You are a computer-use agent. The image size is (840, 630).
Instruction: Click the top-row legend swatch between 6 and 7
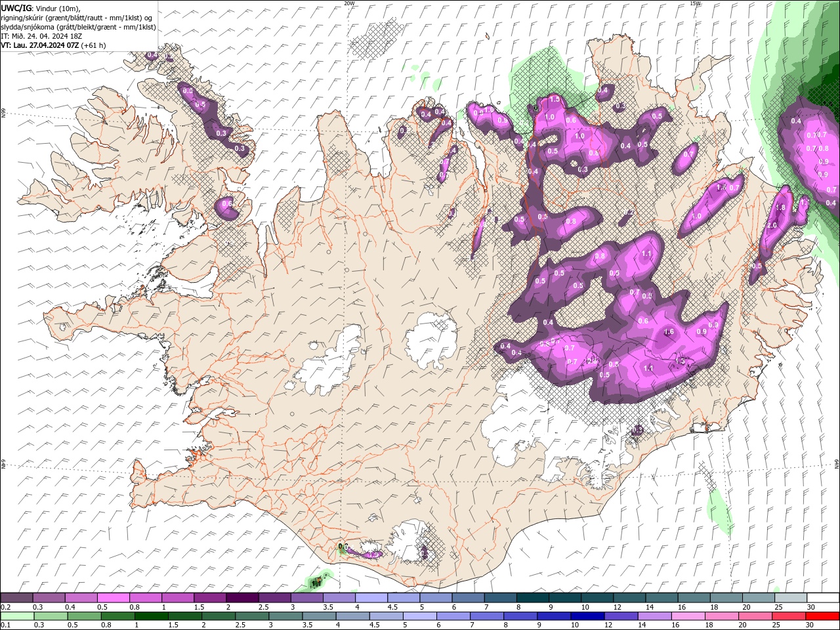(468, 598)
